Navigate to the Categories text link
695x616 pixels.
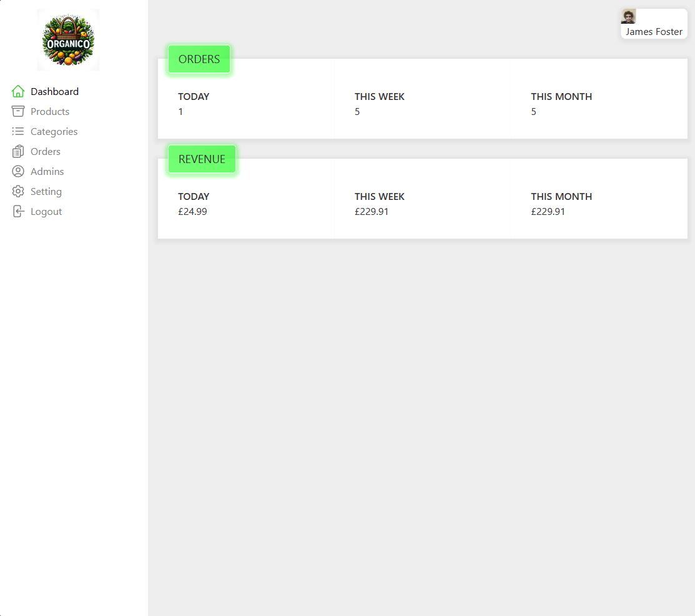tap(54, 131)
